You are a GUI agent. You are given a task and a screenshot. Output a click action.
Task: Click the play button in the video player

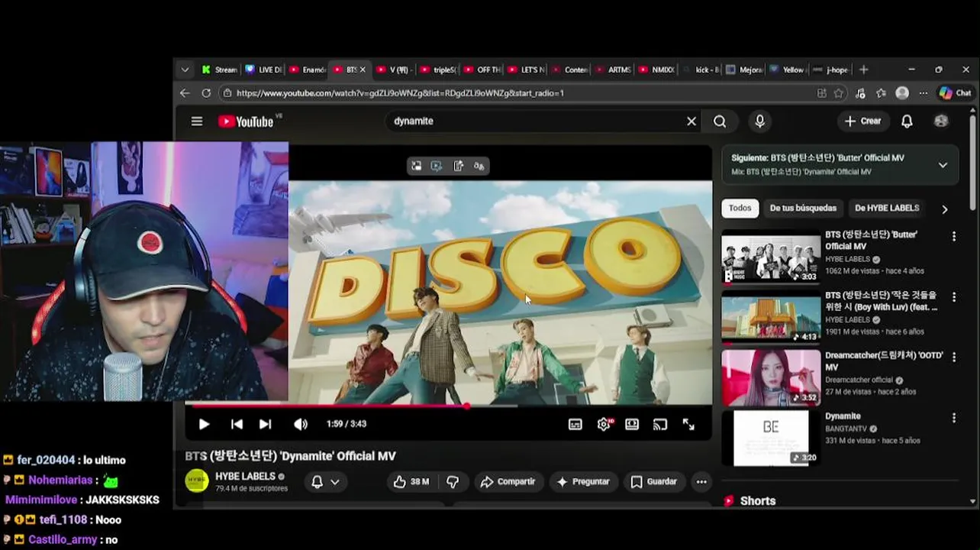pyautogui.click(x=204, y=424)
